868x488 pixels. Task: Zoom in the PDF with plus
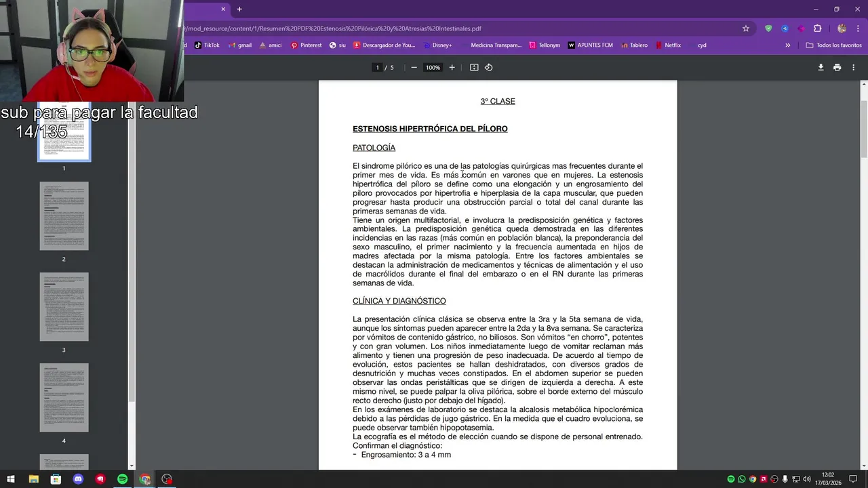click(452, 67)
